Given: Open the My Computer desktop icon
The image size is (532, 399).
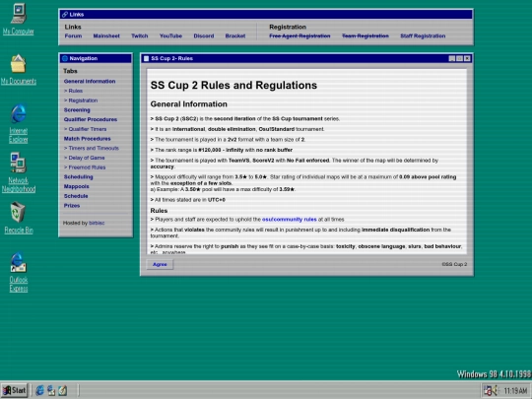Looking at the screenshot, I should click(x=19, y=19).
